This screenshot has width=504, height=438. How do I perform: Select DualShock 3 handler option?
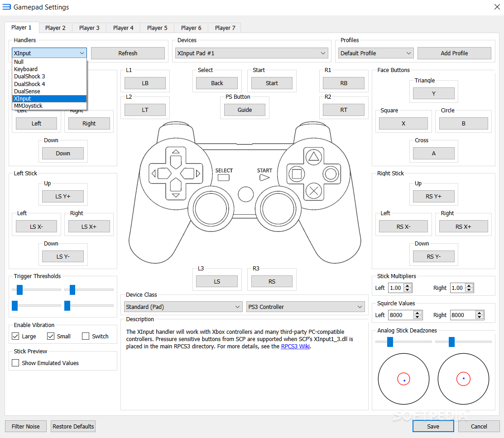49,76
